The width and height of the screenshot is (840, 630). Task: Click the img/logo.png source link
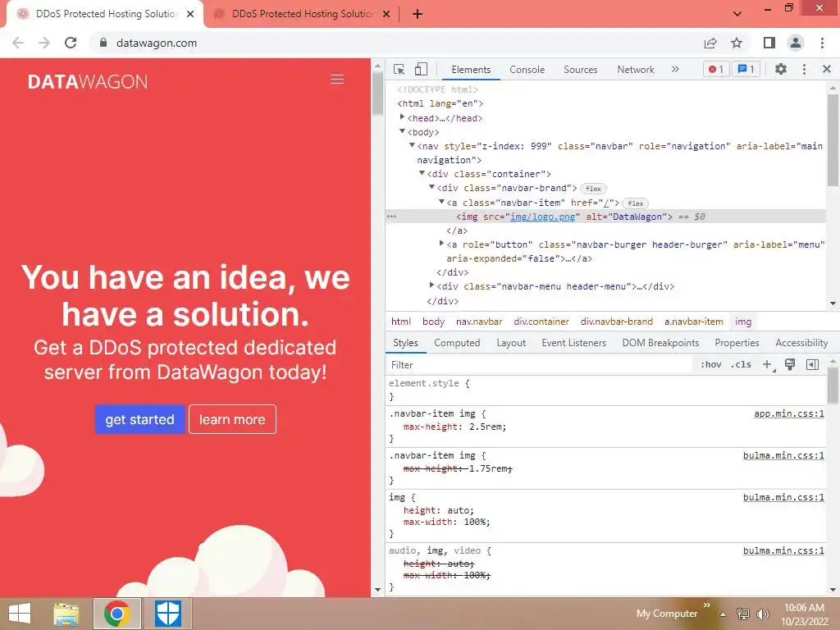click(x=543, y=217)
